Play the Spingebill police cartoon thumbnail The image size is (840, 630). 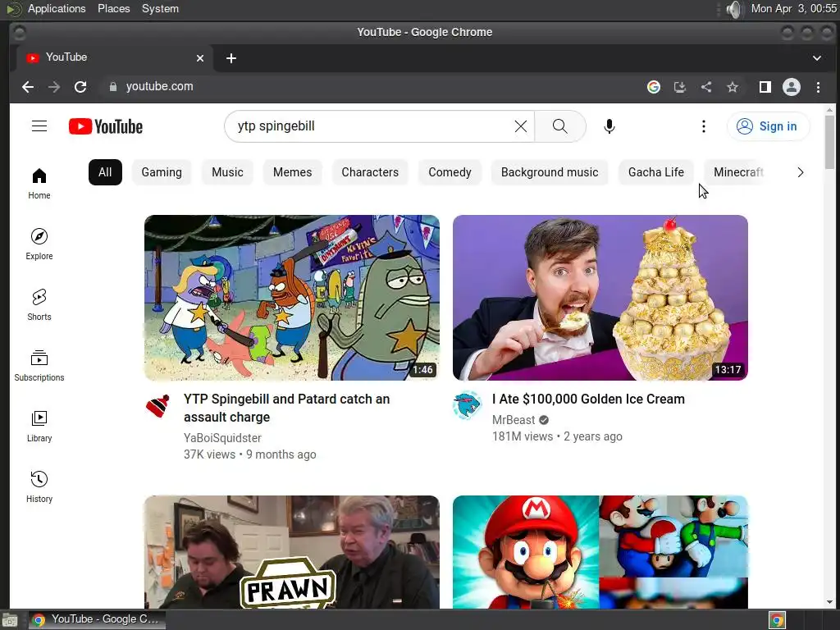pos(292,298)
